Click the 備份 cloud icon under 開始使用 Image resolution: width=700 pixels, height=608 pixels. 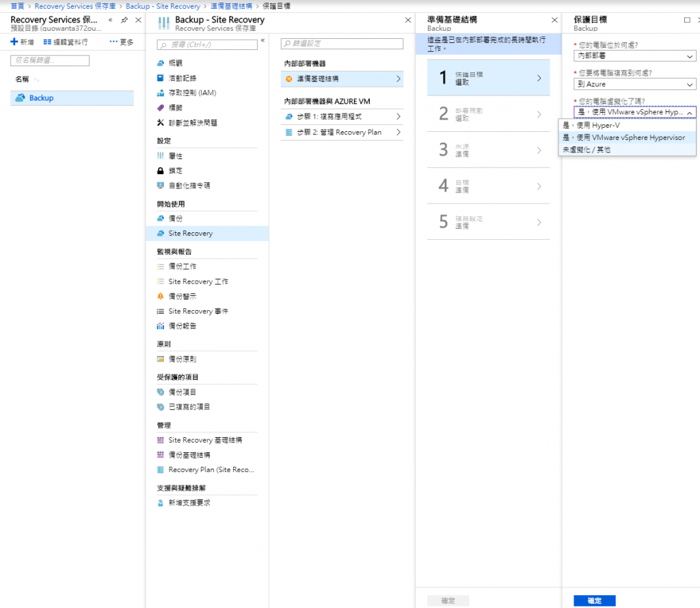point(161,219)
